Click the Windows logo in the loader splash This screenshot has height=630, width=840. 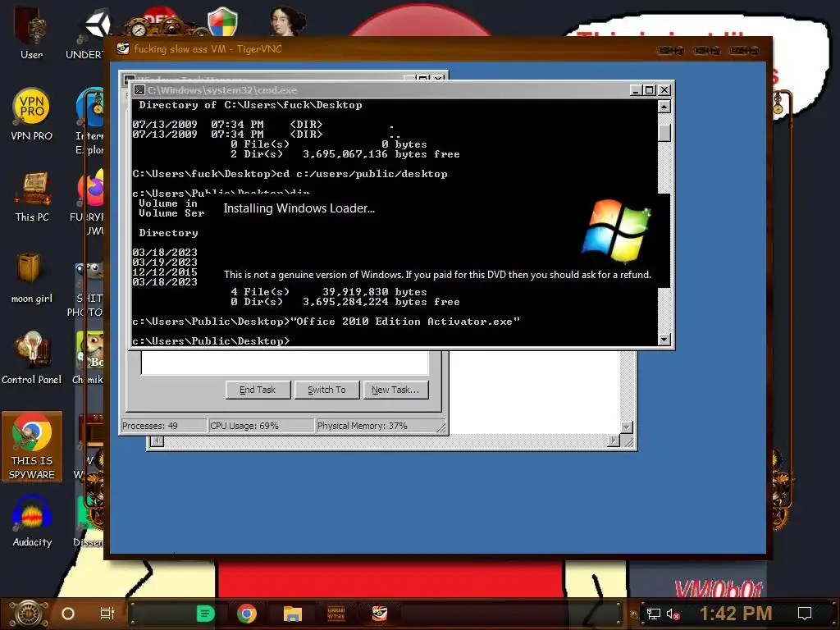tap(616, 231)
